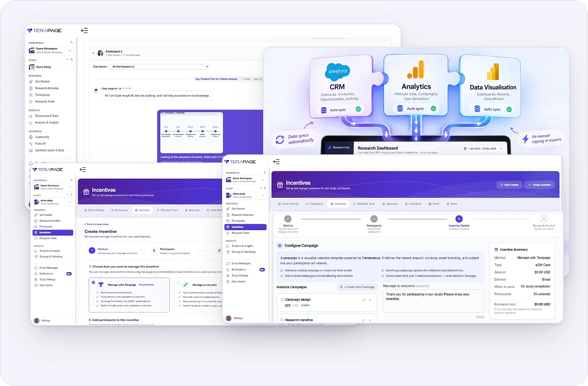The height and width of the screenshot is (386, 588).
Task: Collapse the sidebar in the Configure Campaign window
Action: (x=276, y=162)
